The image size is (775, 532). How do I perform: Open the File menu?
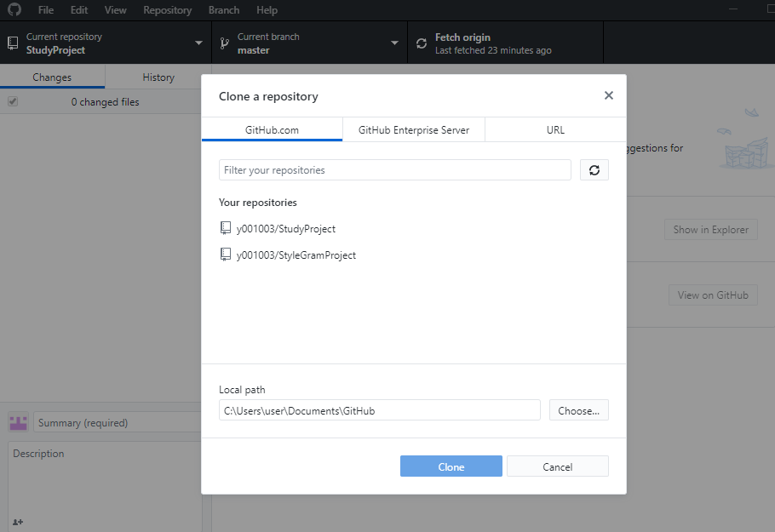[x=45, y=10]
